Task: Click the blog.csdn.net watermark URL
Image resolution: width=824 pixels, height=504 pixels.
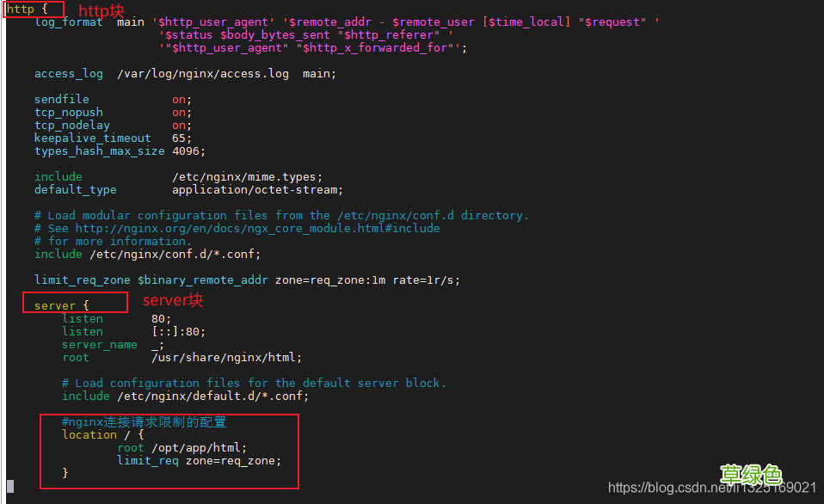Action: (712, 488)
